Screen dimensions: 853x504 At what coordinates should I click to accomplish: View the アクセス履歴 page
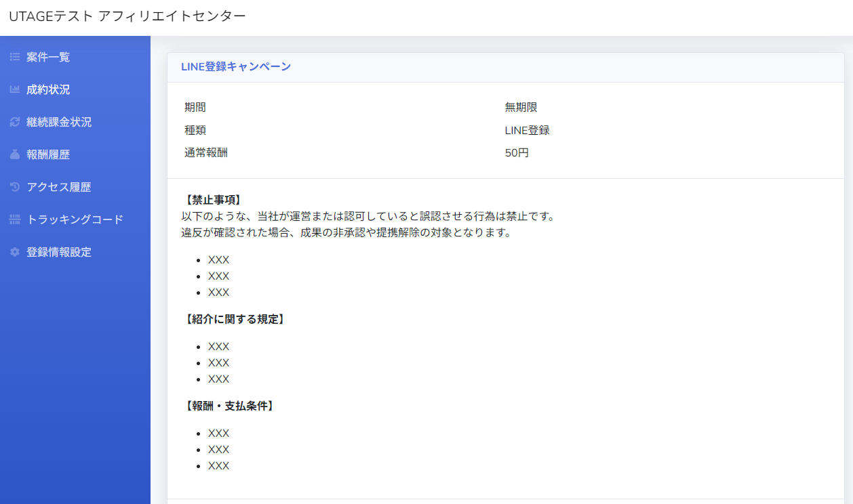[59, 187]
